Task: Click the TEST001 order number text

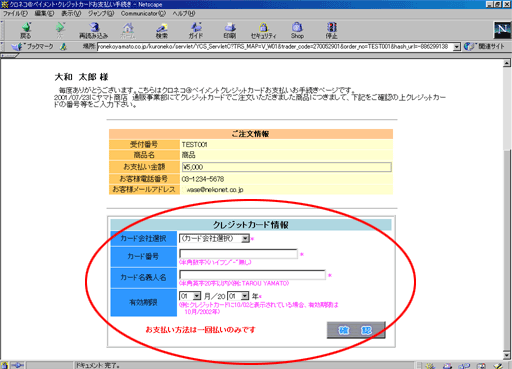Action: point(194,144)
